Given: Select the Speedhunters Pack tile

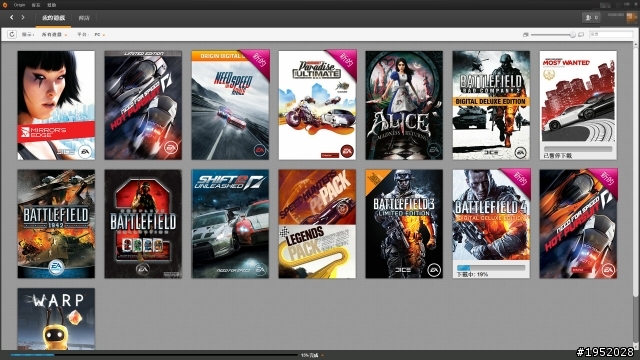Looking at the screenshot, I should pos(317,197).
